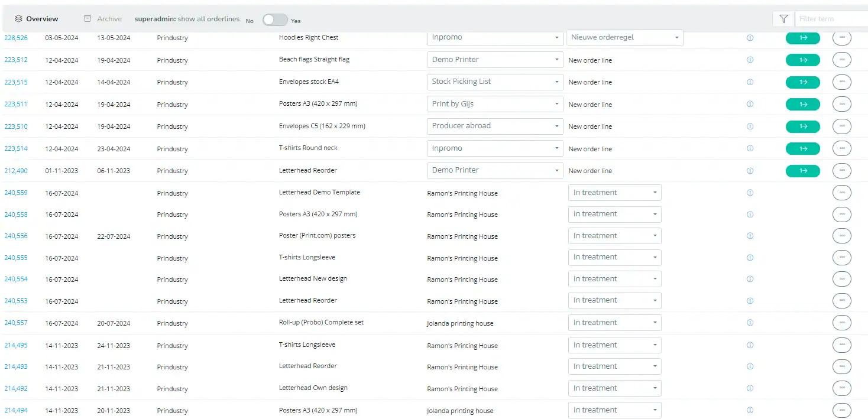Open the filter funnel icon
Image resolution: width=868 pixels, height=419 pixels.
pos(783,19)
